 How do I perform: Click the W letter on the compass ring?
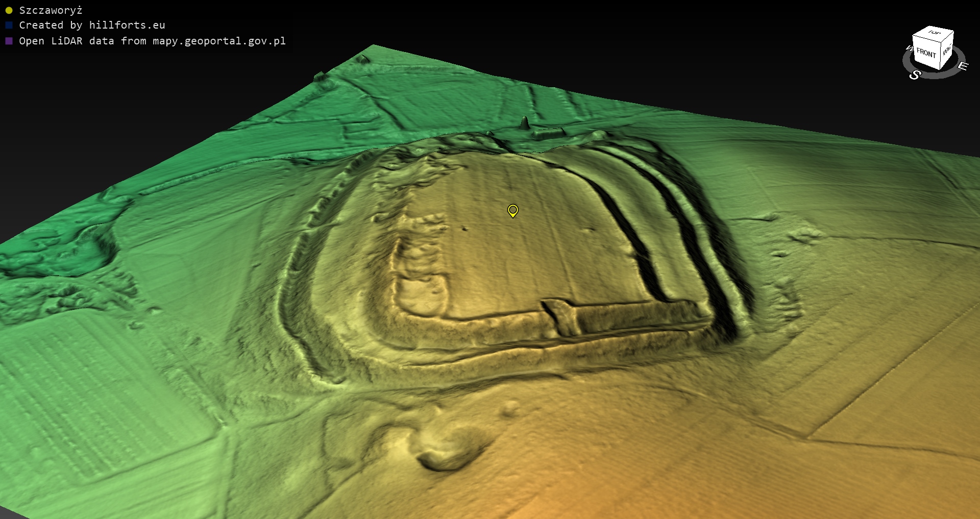[909, 48]
